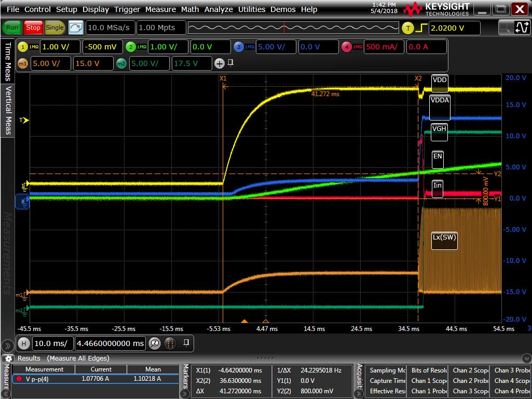
Task: Collapse the results panel chevron at right
Action: (x=526, y=358)
